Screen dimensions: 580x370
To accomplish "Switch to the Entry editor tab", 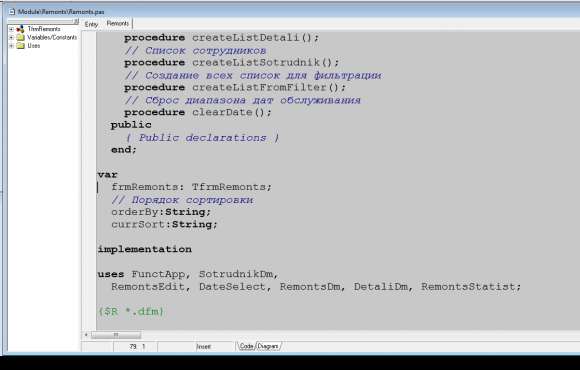I will click(91, 24).
